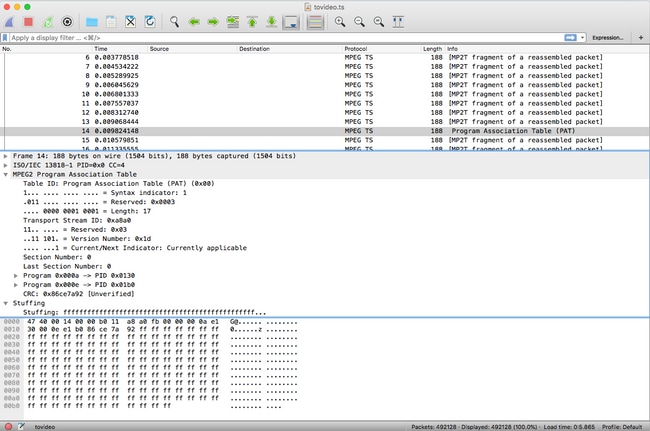Viewport: 650px width, 431px height.
Task: Go back to the previous packet arrow
Action: coord(194,22)
